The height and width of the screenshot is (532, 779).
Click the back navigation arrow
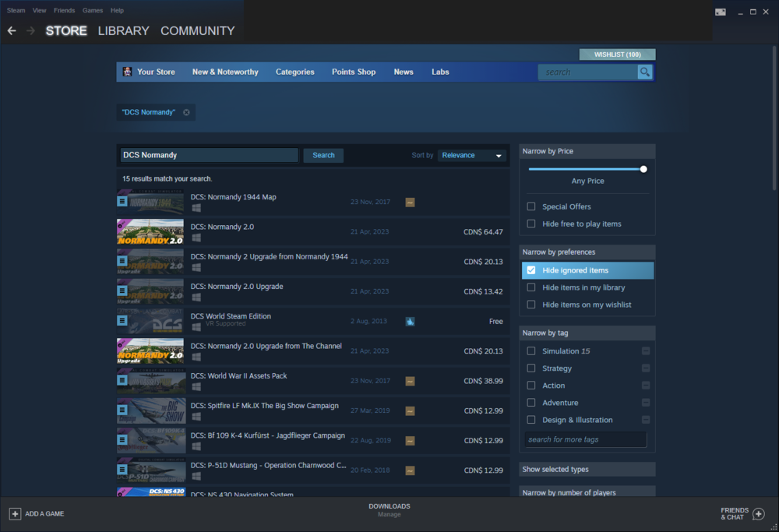12,30
